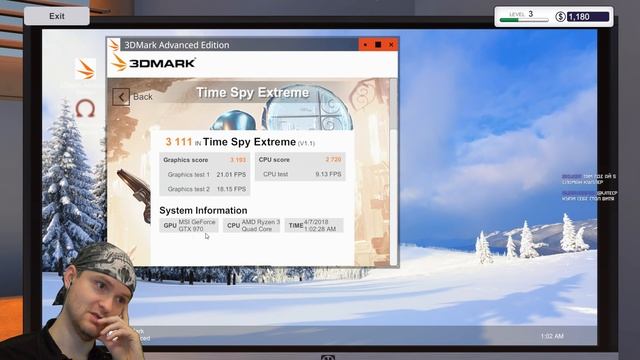Image resolution: width=640 pixels, height=360 pixels.
Task: Select the Graphics test 1 FPS row
Action: point(204,175)
